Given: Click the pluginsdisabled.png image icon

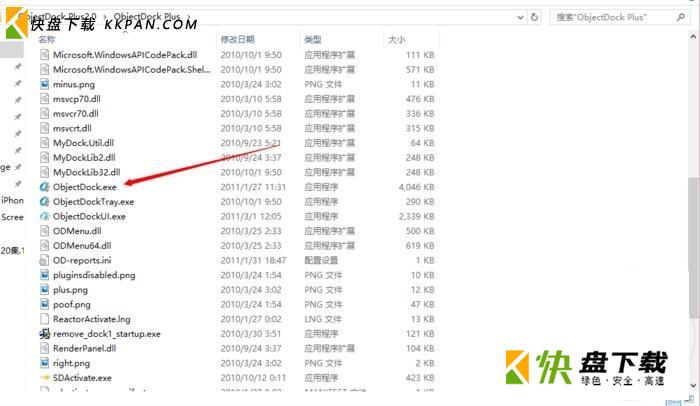Looking at the screenshot, I should 44,275.
